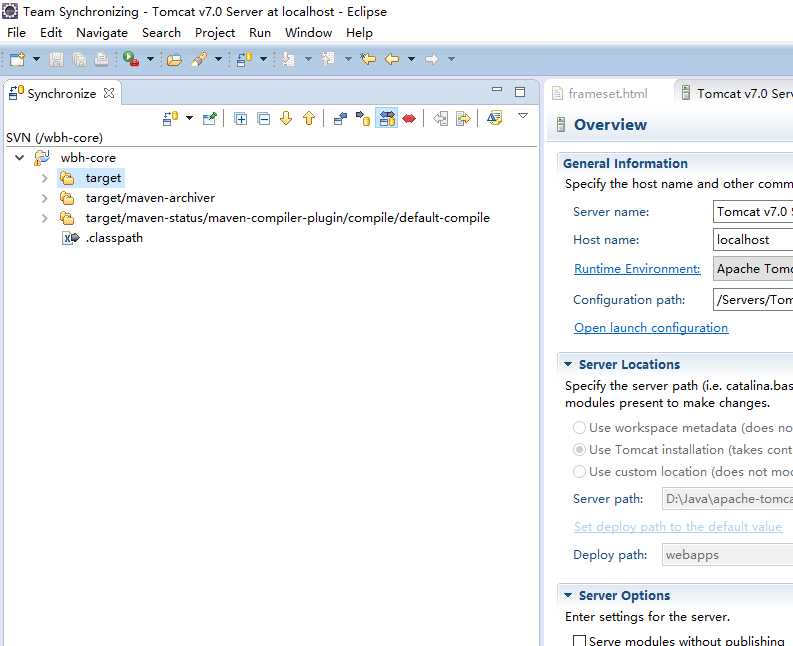Open the File menu
The width and height of the screenshot is (793, 646).
click(16, 32)
